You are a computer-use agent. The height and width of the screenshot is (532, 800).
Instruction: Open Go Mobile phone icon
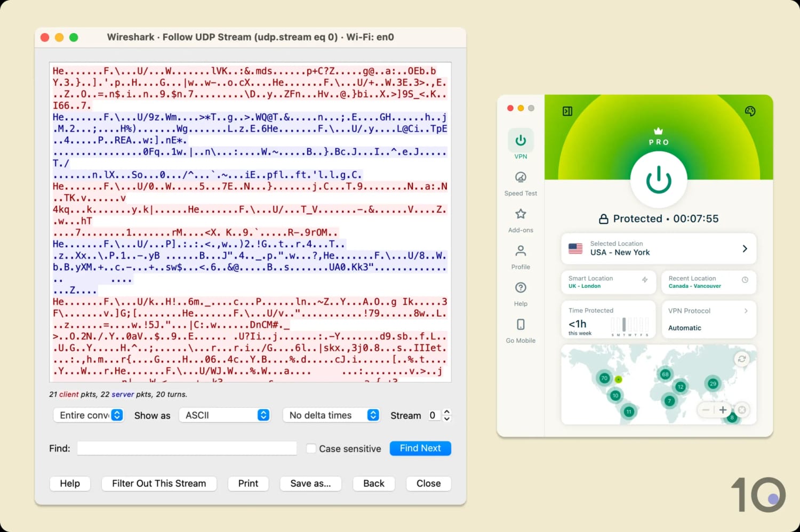point(521,325)
